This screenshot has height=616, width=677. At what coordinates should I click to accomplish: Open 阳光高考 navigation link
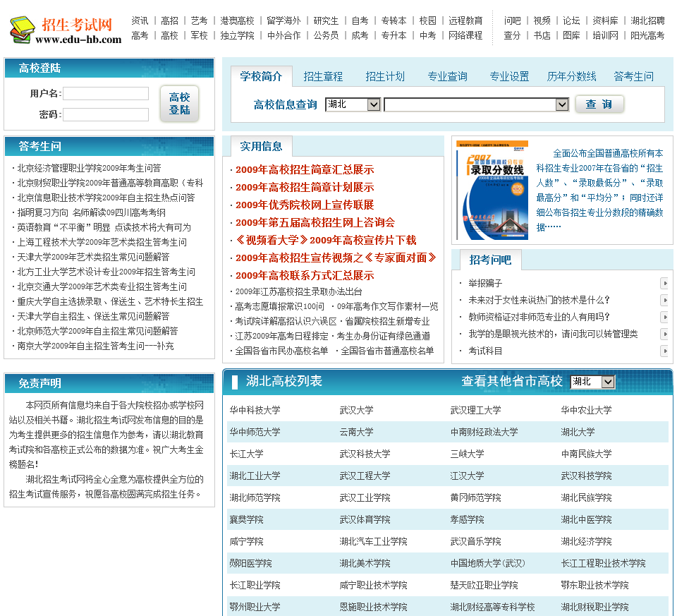click(647, 35)
